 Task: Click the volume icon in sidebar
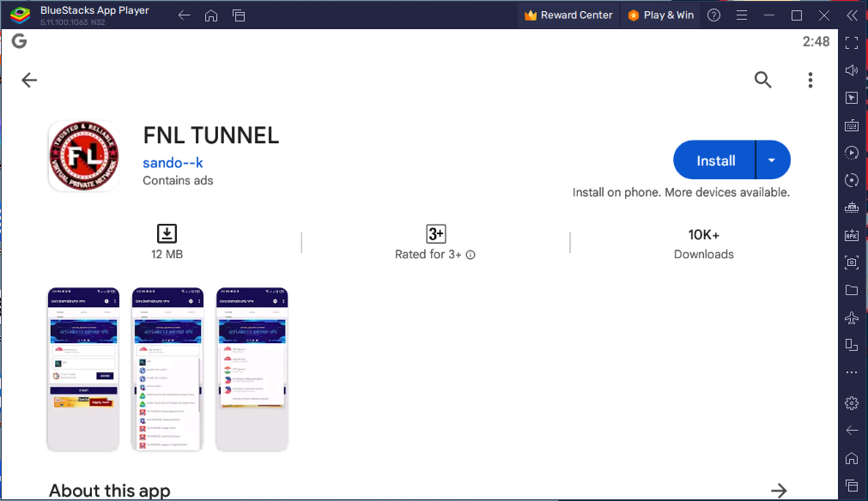coord(852,70)
